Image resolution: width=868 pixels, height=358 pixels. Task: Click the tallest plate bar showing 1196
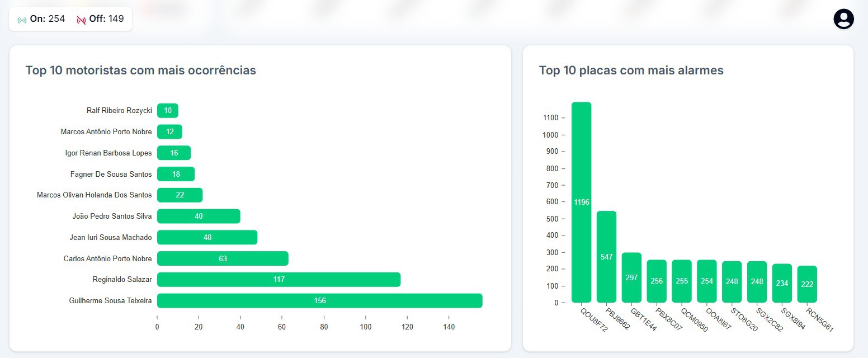pos(581,202)
